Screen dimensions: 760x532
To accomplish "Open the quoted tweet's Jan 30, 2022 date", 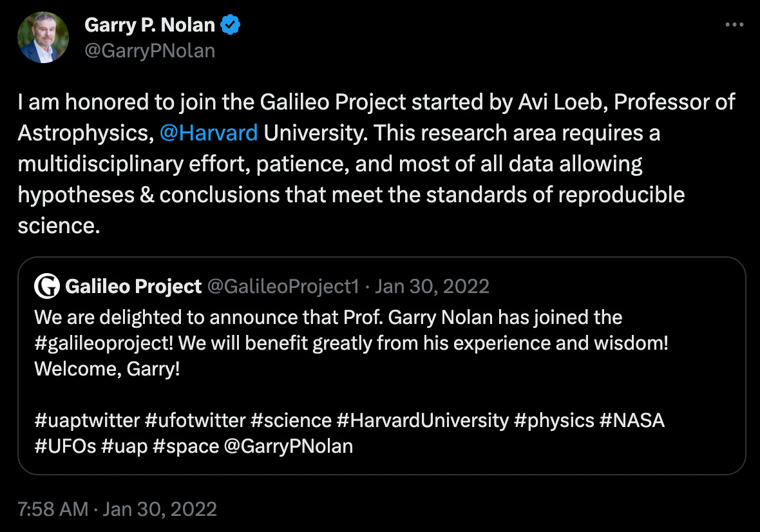I will (432, 286).
